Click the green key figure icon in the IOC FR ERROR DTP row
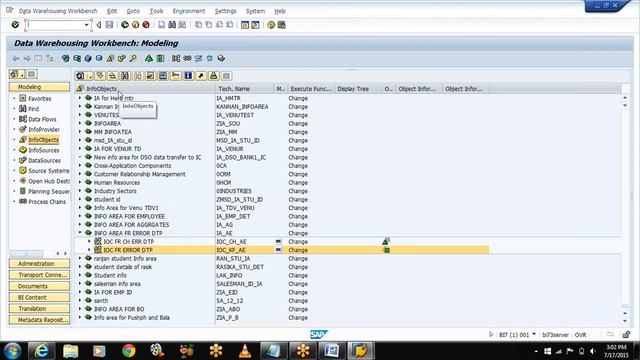Screen dimensions: 640x360 [387, 250]
